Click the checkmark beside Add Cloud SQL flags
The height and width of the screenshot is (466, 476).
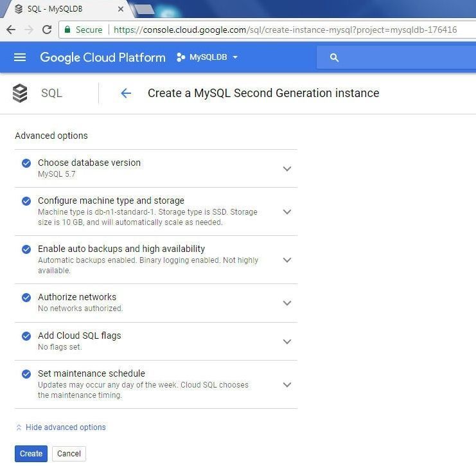point(26,336)
